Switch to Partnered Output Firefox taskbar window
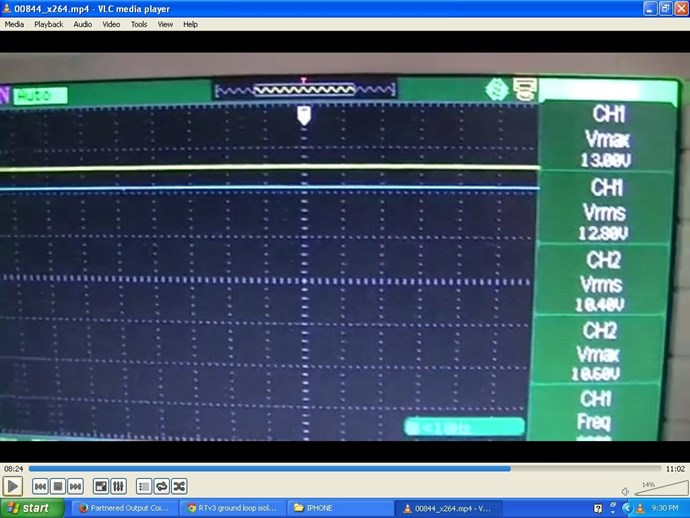 pyautogui.click(x=124, y=508)
